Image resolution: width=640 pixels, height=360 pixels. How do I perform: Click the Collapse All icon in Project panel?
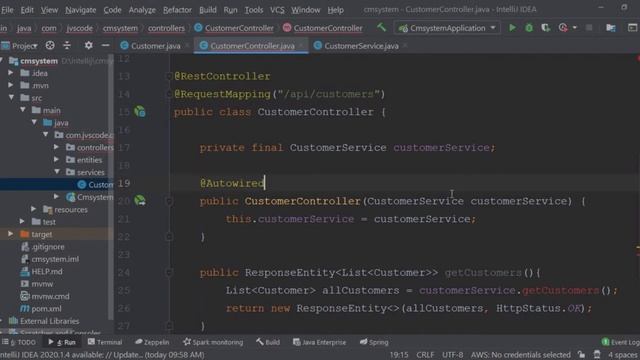67,45
